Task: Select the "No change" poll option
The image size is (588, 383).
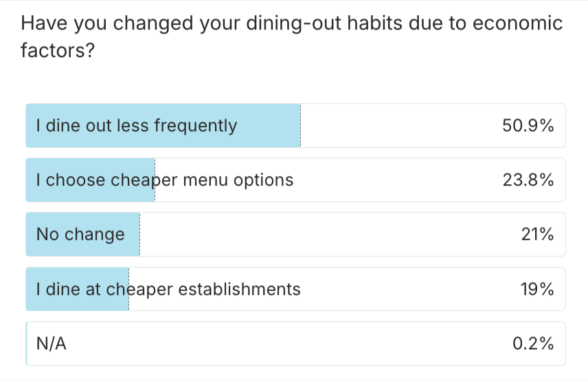Action: point(80,234)
